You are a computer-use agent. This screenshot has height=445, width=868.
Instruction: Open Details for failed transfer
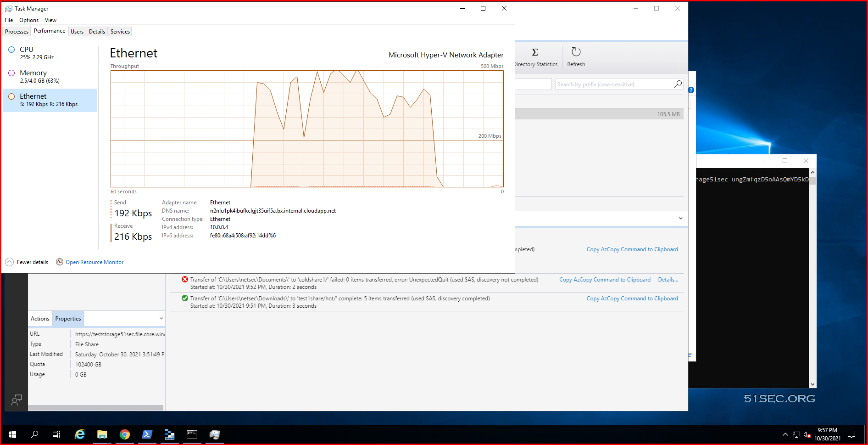(668, 280)
